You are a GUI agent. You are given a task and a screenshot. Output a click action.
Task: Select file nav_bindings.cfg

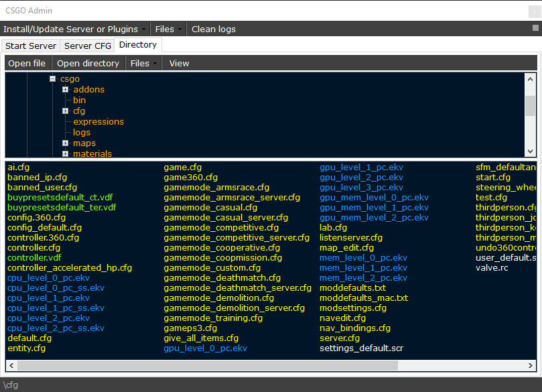click(355, 328)
